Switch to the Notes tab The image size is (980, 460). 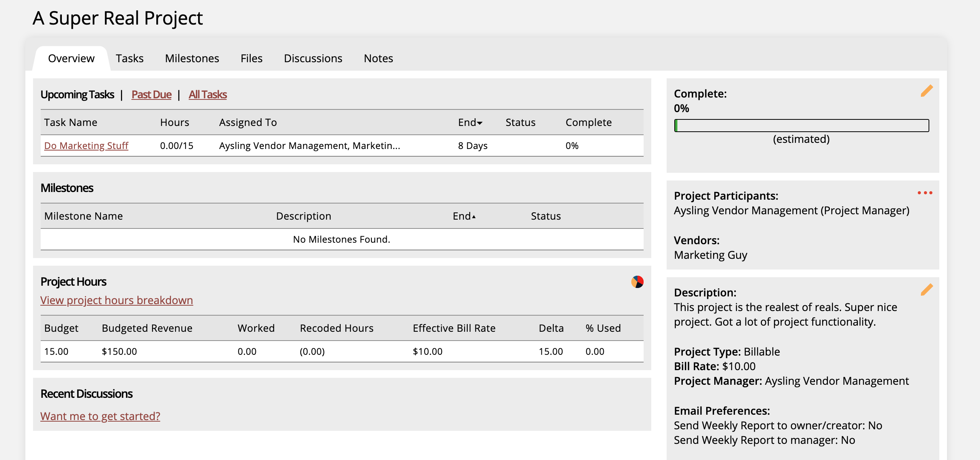[378, 58]
